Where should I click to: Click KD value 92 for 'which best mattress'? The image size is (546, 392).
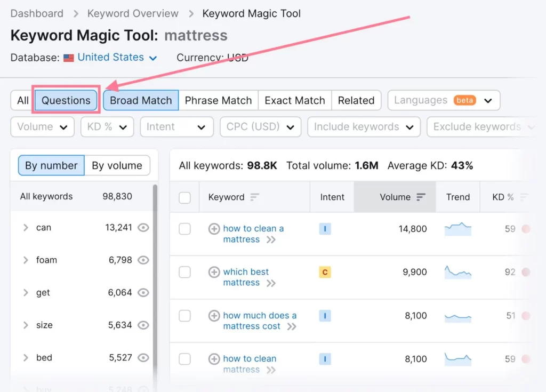pos(510,272)
